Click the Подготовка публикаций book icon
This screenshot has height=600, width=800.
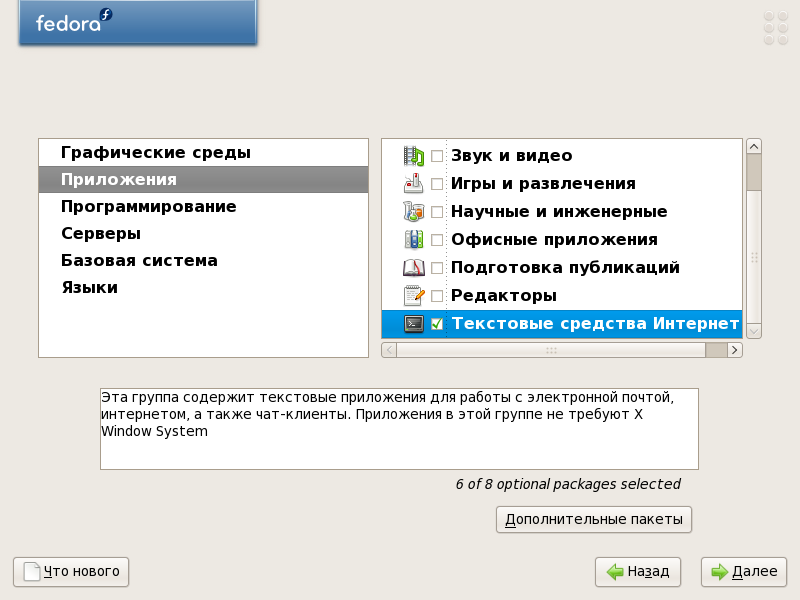pyautogui.click(x=414, y=267)
